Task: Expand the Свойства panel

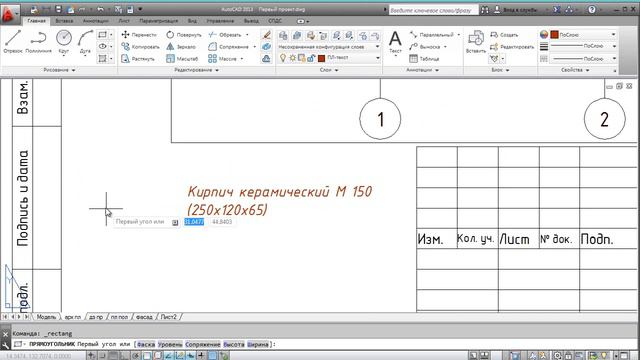Action: 575,70
